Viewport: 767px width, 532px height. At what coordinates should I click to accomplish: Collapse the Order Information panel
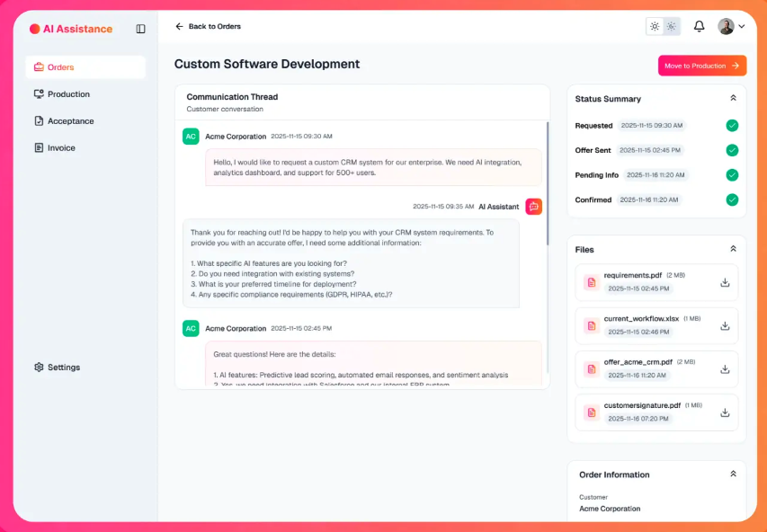tap(733, 474)
